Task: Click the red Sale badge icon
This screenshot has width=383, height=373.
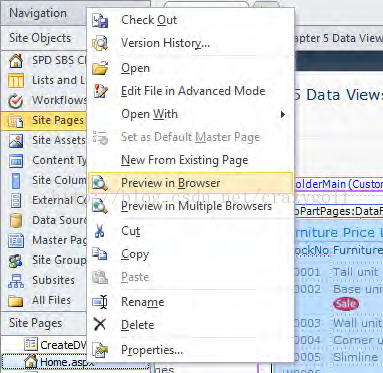Action: [x=346, y=304]
